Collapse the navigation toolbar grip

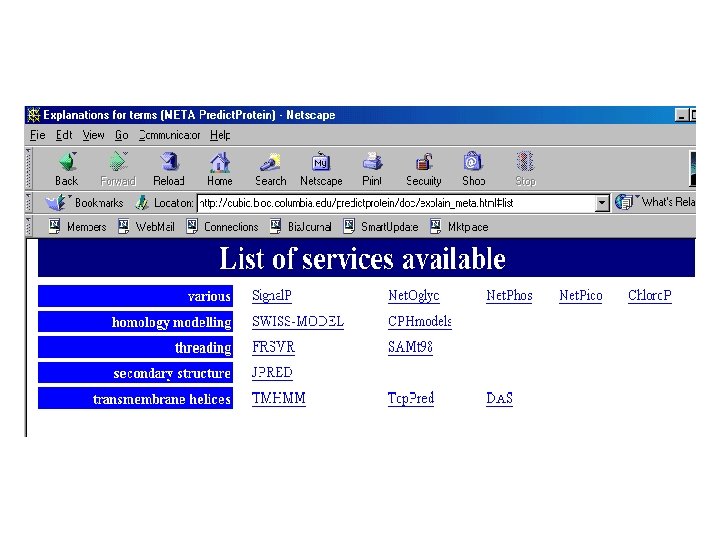28,168
